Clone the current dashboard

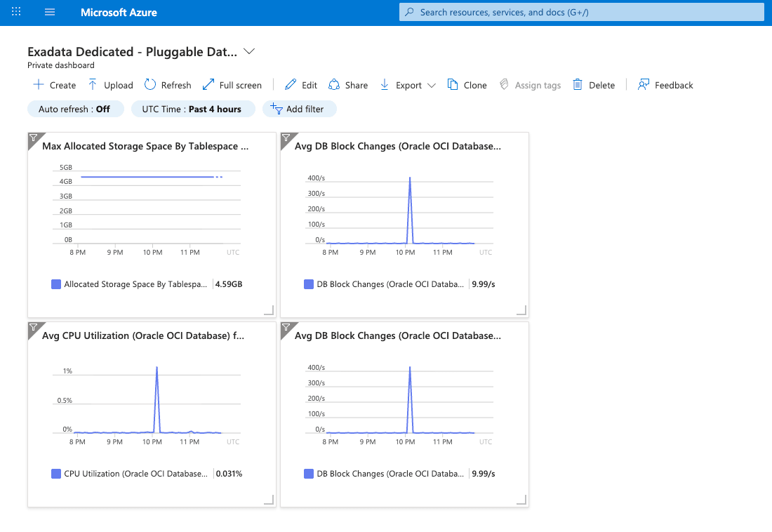[467, 84]
